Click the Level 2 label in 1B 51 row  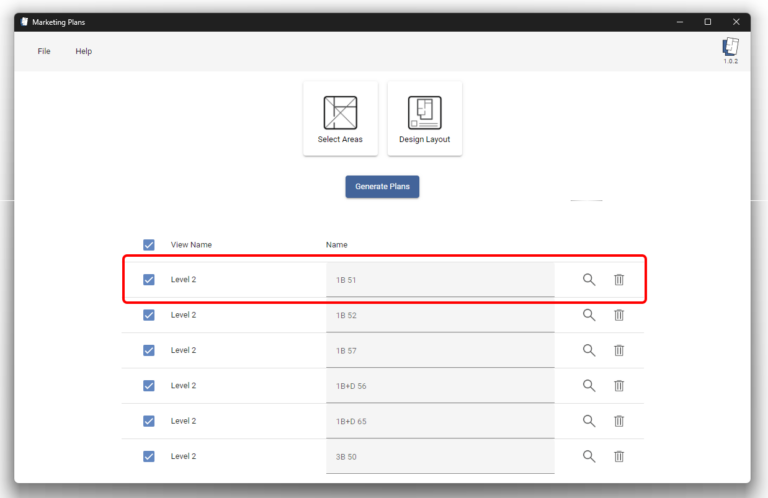(183, 280)
